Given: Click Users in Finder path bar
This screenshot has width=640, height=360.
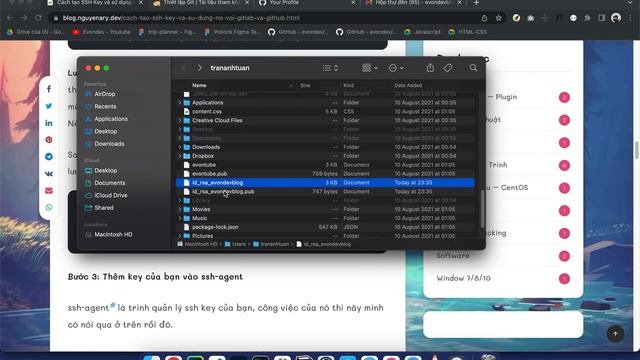Looking at the screenshot, I should coord(235,244).
